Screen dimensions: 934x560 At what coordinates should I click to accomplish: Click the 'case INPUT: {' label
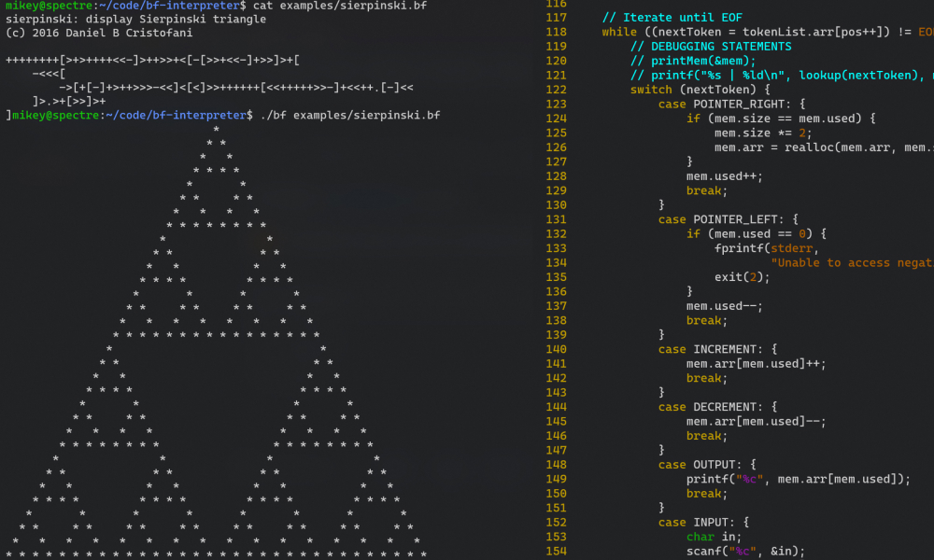coord(703,523)
